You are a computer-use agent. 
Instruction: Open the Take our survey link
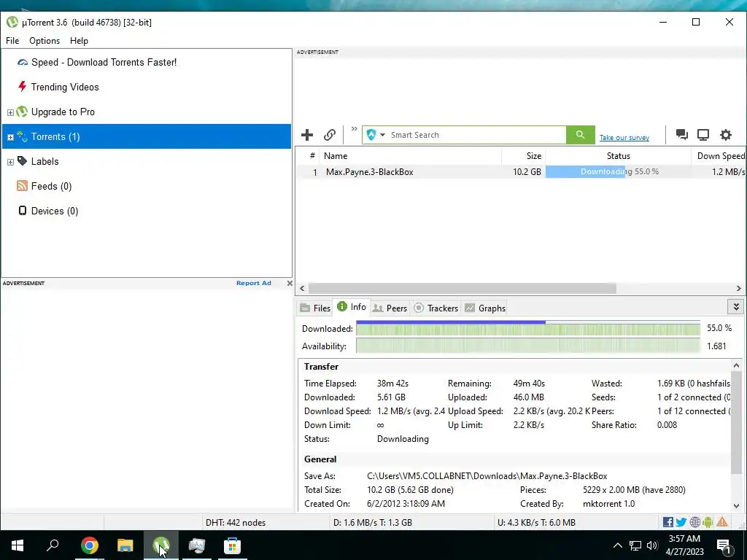[x=624, y=138]
